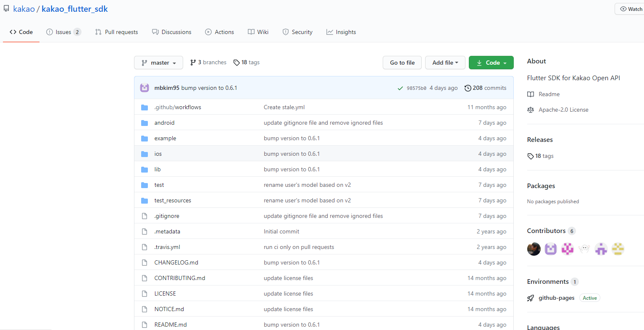644x330 pixels.
Task: Open the NOTICE.md file
Action: pos(169,309)
